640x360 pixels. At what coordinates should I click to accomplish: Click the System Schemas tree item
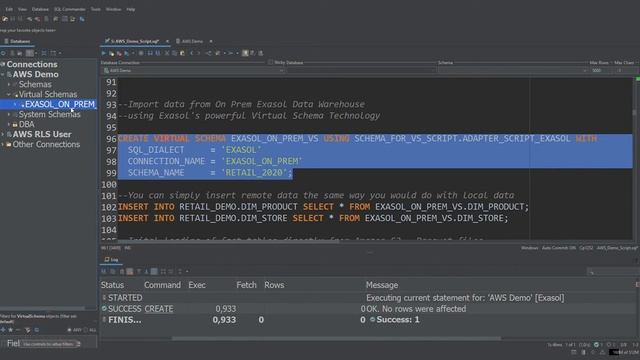[49, 115]
